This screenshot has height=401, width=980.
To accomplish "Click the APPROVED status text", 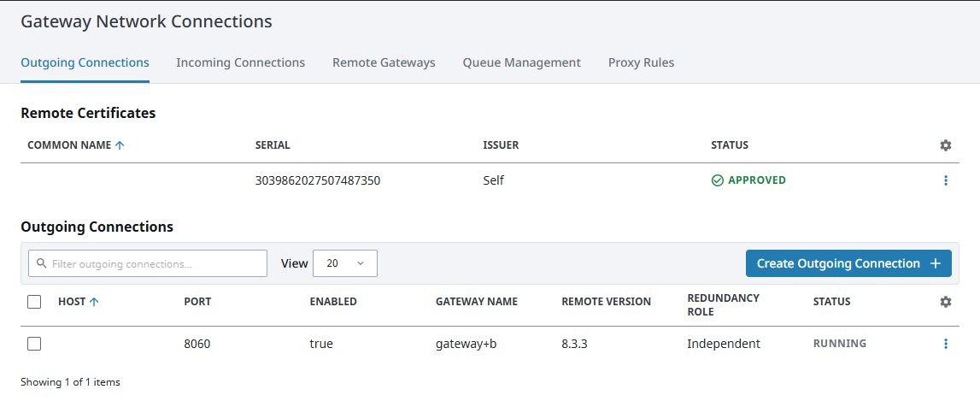I will [x=757, y=180].
